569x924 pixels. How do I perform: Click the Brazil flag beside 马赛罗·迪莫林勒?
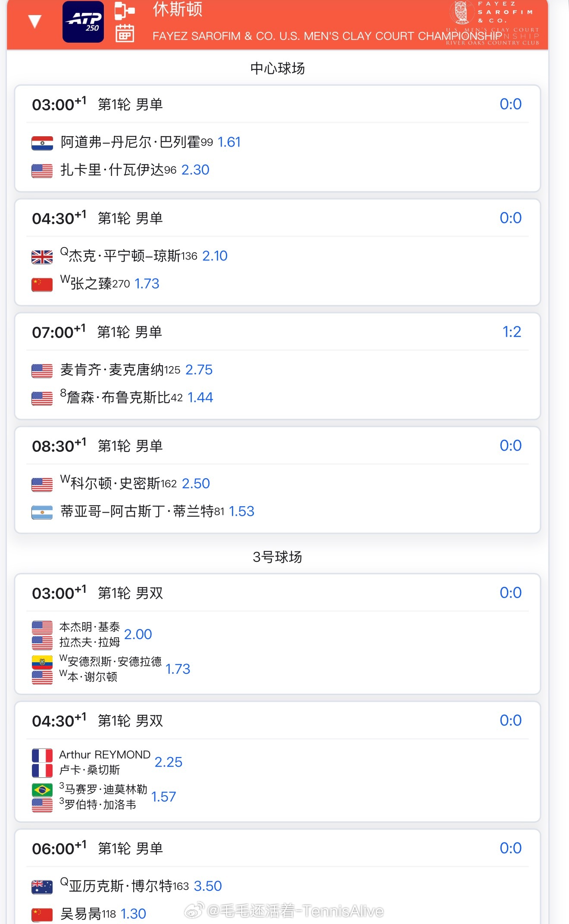coord(42,790)
